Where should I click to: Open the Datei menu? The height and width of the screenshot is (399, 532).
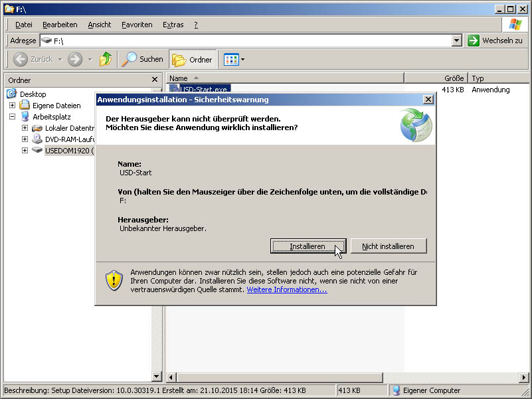tap(23, 25)
